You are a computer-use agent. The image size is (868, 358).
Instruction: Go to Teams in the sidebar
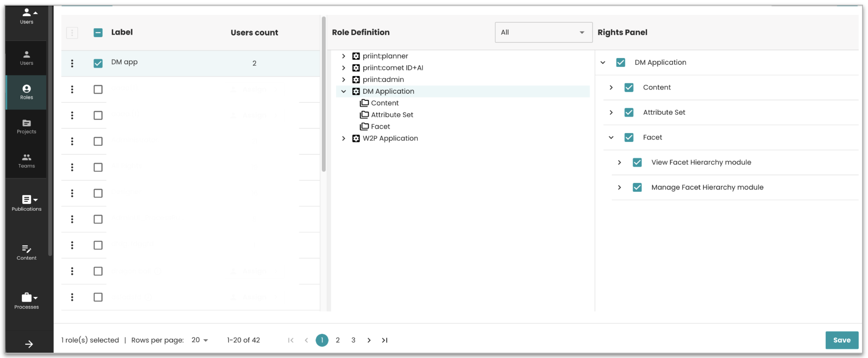(26, 161)
